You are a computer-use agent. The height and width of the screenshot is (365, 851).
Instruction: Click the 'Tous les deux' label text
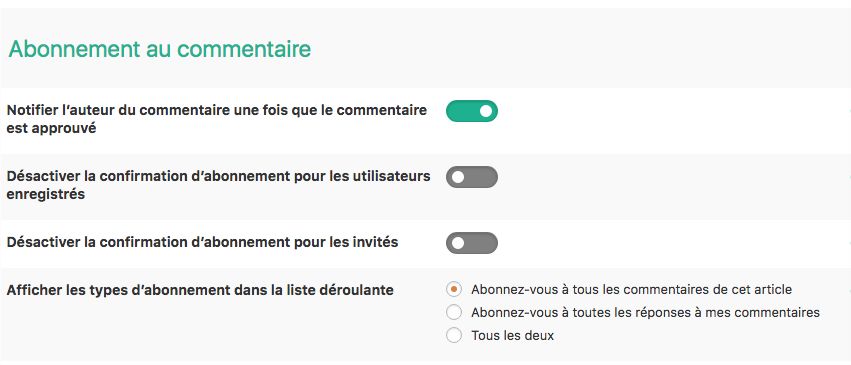512,335
